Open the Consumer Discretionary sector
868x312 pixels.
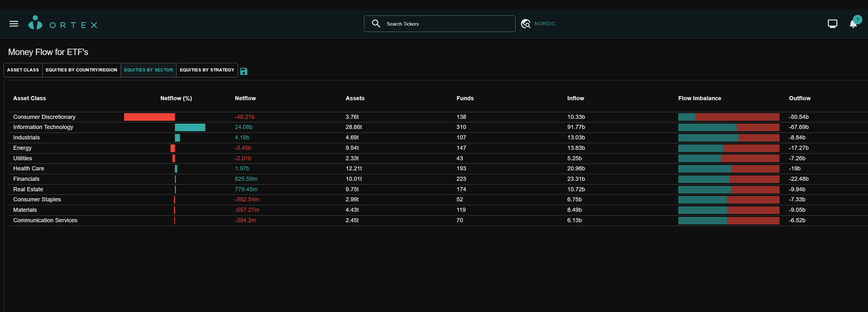[44, 117]
